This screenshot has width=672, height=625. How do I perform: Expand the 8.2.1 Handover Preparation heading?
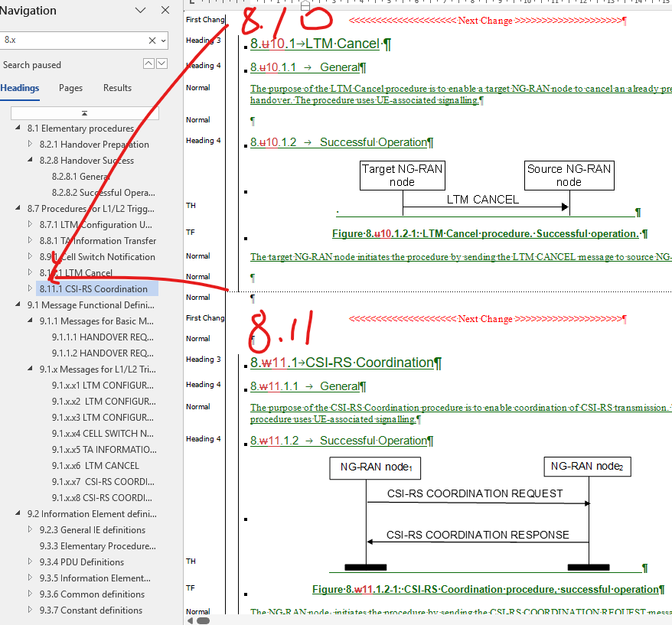pyautogui.click(x=31, y=145)
